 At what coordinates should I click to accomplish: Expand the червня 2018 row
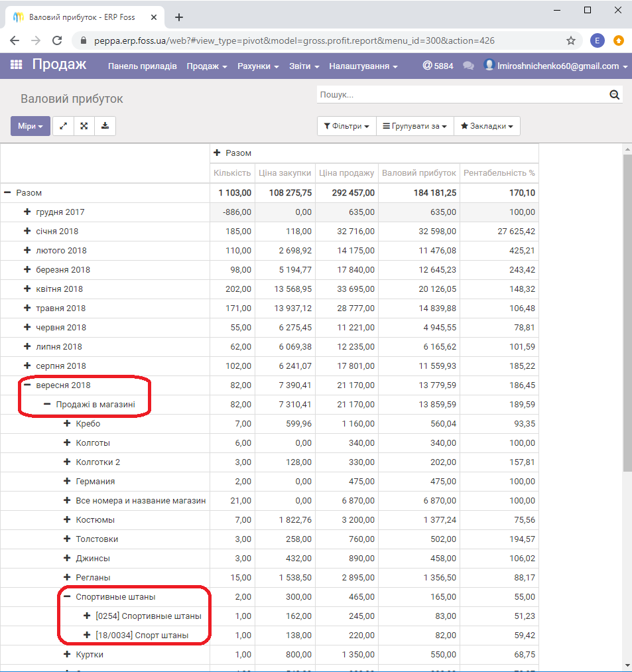pyautogui.click(x=27, y=328)
